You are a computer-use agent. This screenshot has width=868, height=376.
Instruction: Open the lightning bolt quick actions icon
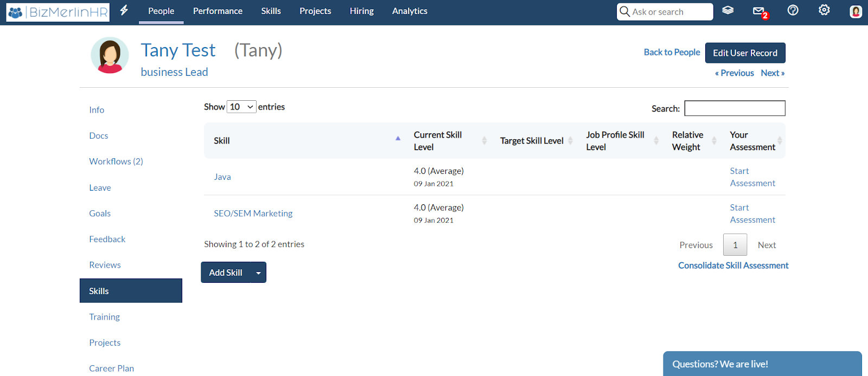[124, 10]
